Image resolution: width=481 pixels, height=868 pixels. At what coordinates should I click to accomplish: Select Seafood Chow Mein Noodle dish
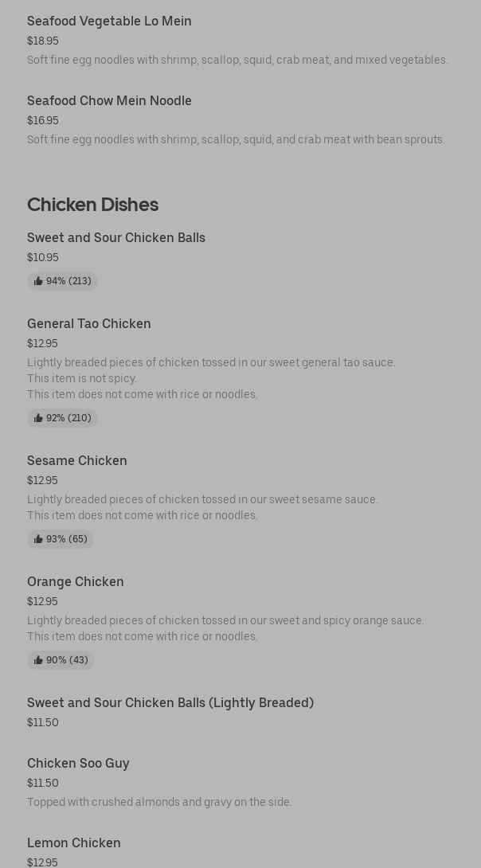[109, 101]
